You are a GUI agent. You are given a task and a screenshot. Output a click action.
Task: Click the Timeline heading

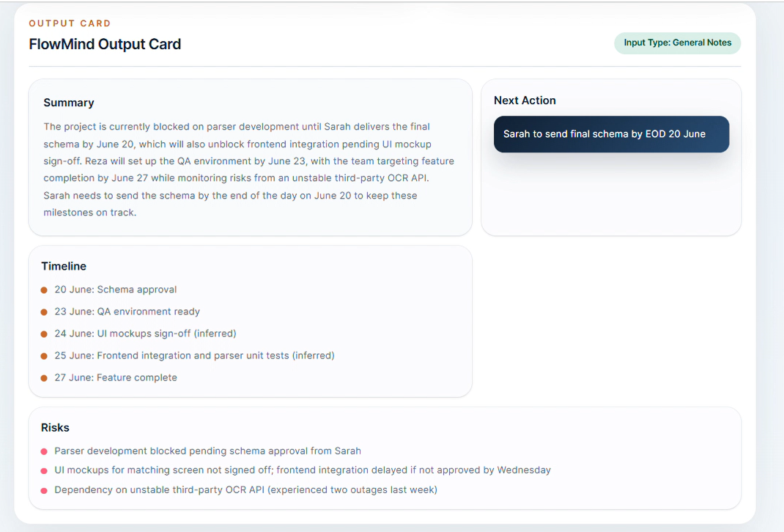pyautogui.click(x=64, y=267)
